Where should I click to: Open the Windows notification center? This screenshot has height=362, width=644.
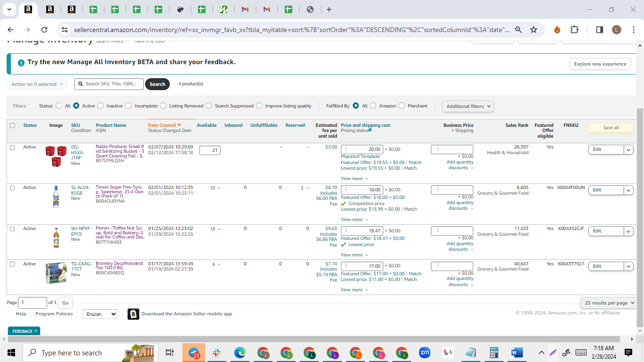(628, 353)
